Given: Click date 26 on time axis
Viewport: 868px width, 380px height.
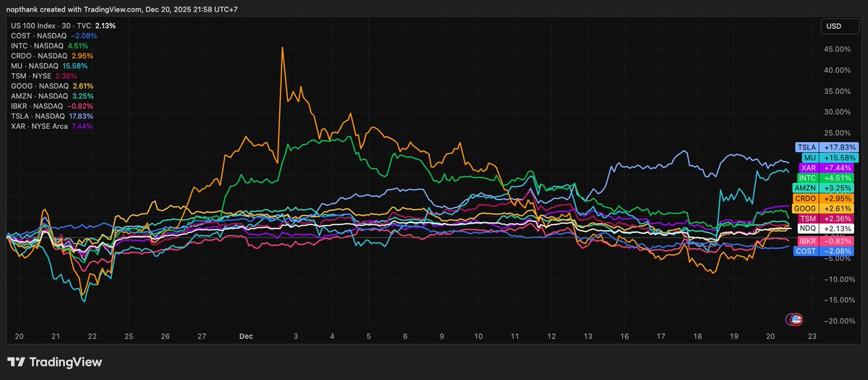Looking at the screenshot, I should (166, 337).
